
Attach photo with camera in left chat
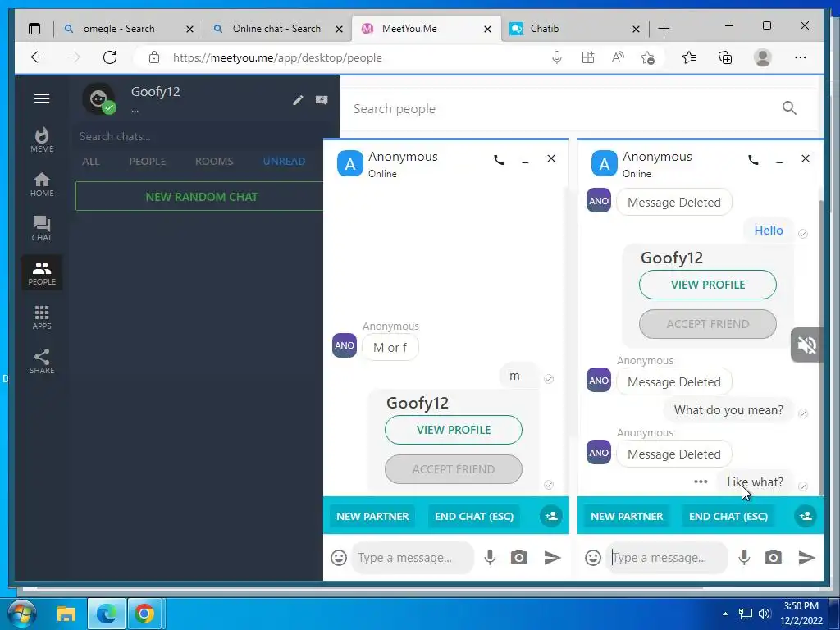point(518,558)
